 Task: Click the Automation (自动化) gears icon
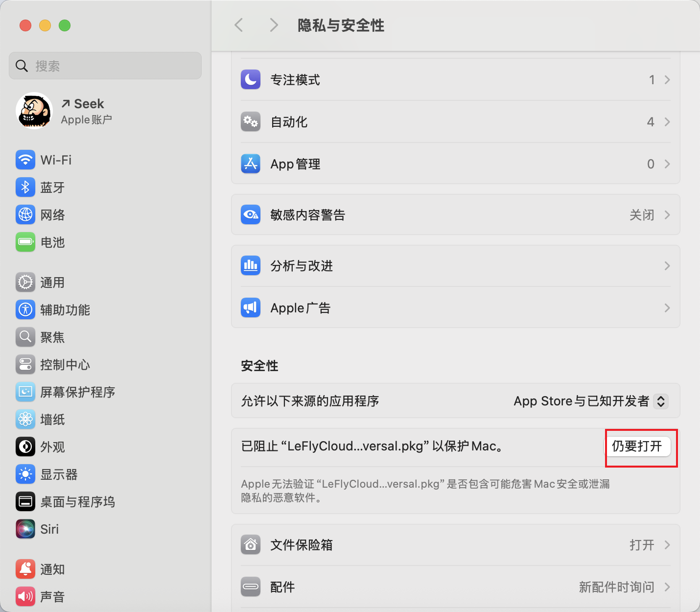pyautogui.click(x=251, y=121)
